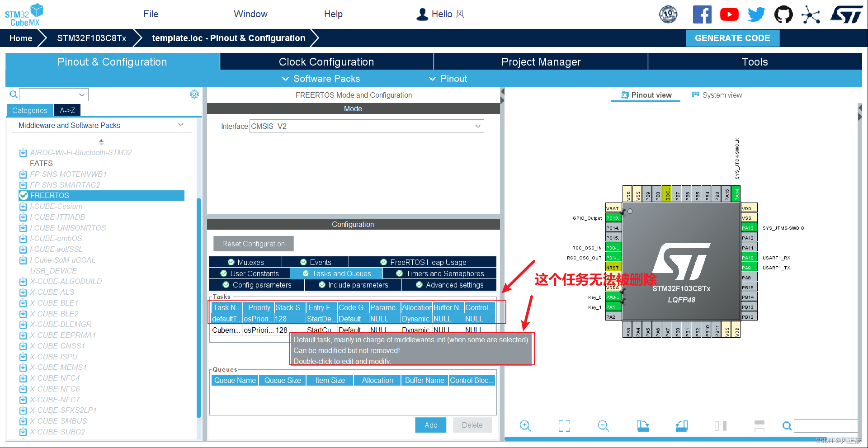Switch to System view
This screenshot has width=868, height=448.
717,95
